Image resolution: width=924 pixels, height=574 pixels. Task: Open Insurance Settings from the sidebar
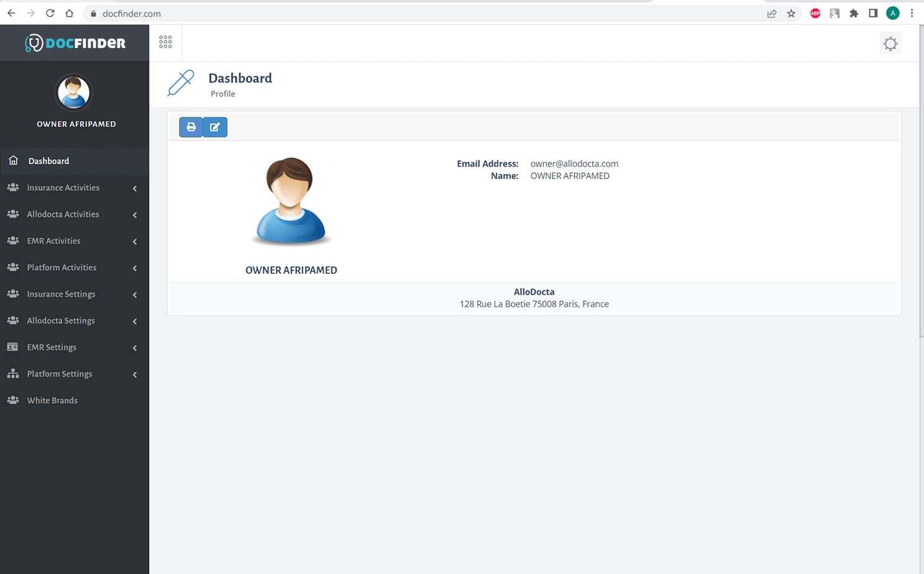coord(61,294)
